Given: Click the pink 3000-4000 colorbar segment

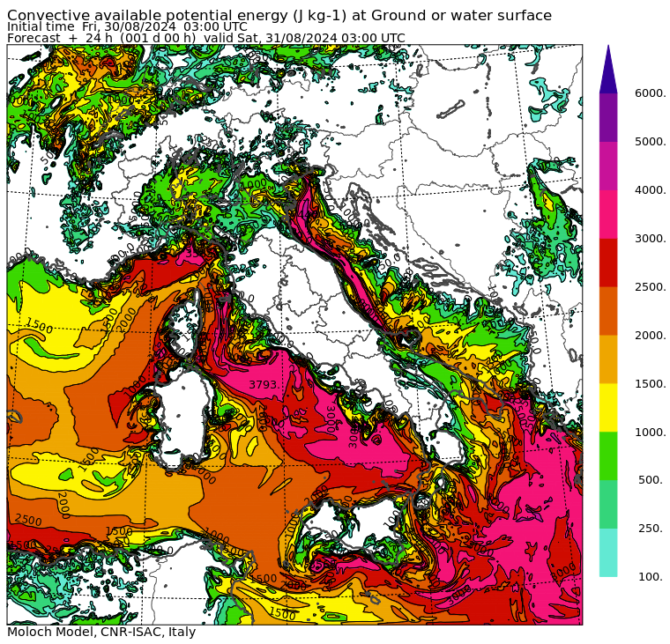Looking at the screenshot, I should click(608, 214).
